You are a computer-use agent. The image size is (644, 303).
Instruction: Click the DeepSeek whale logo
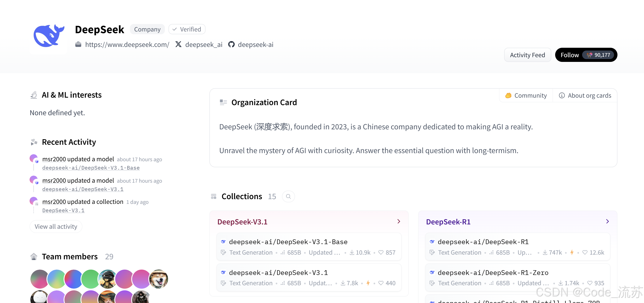(x=49, y=36)
